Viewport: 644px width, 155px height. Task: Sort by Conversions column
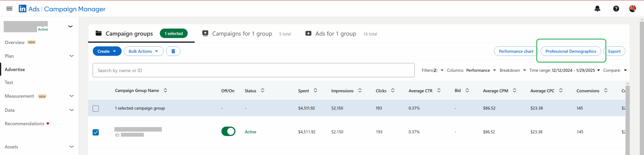point(606,90)
